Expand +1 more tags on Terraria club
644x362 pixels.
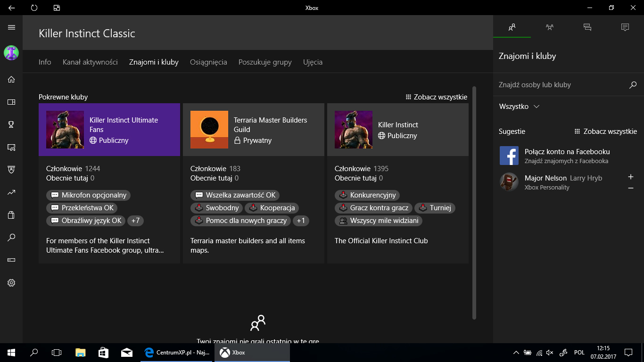click(x=301, y=221)
